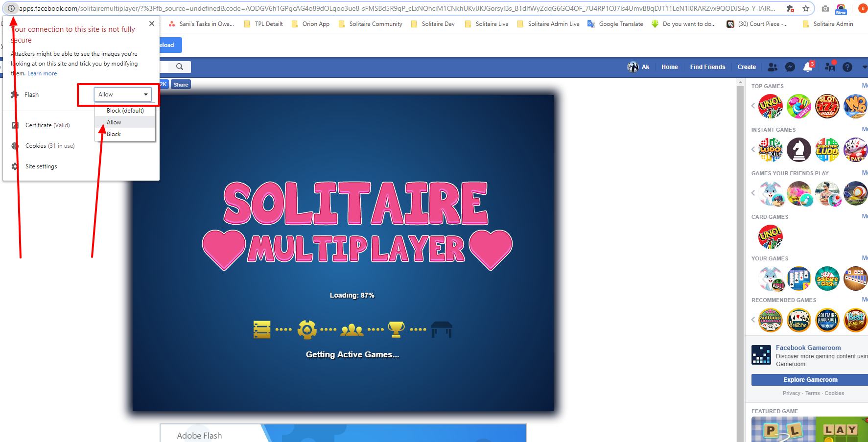Open the Flash permission dropdown
This screenshot has height=442, width=868.
point(123,94)
